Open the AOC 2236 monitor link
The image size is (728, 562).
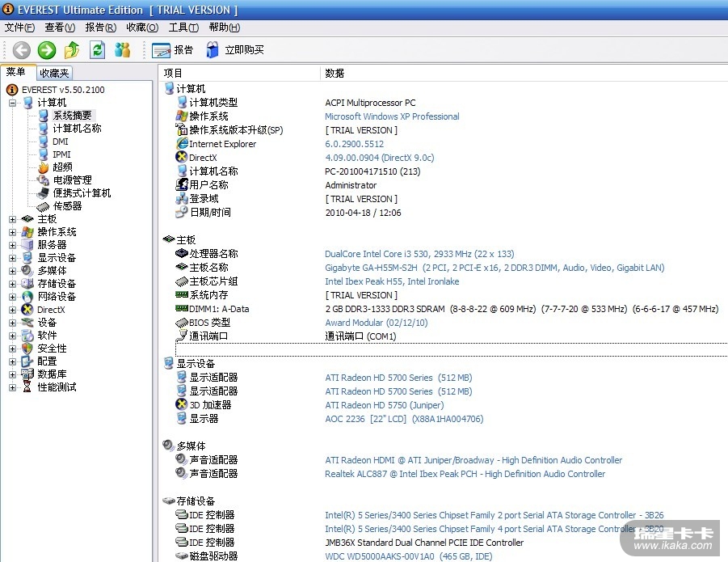click(x=404, y=419)
